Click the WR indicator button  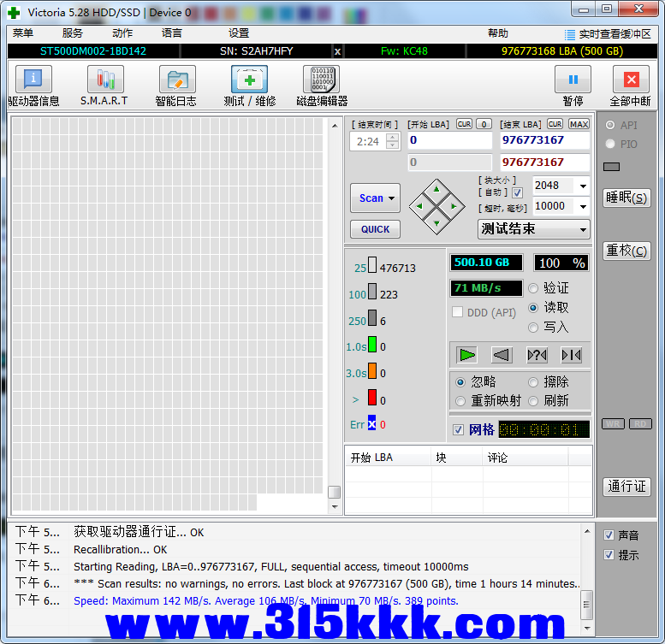coord(613,423)
